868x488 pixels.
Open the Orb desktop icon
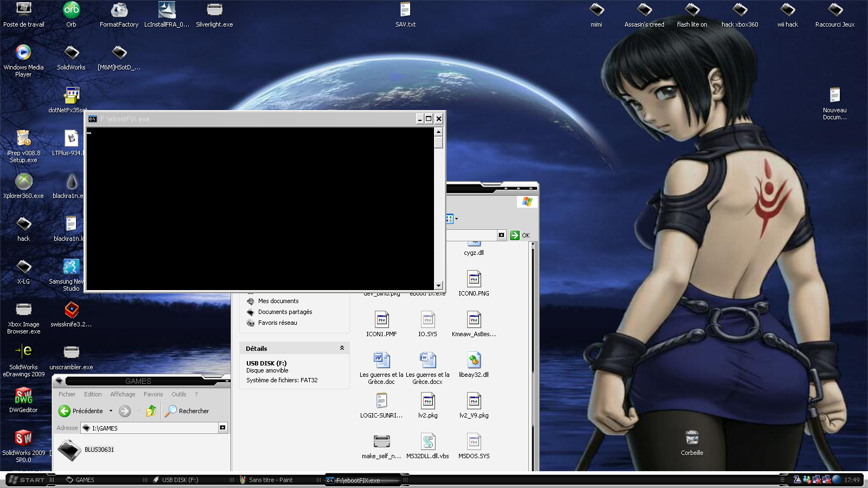click(x=71, y=14)
